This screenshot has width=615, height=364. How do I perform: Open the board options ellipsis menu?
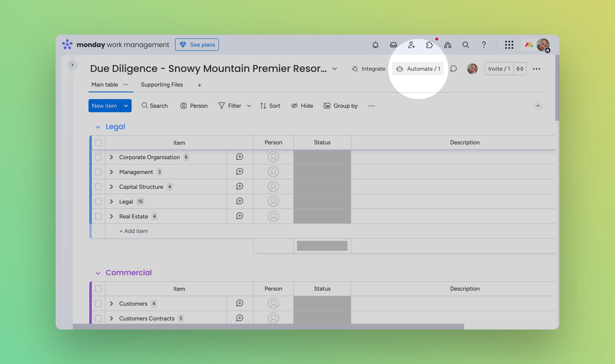coord(537,69)
